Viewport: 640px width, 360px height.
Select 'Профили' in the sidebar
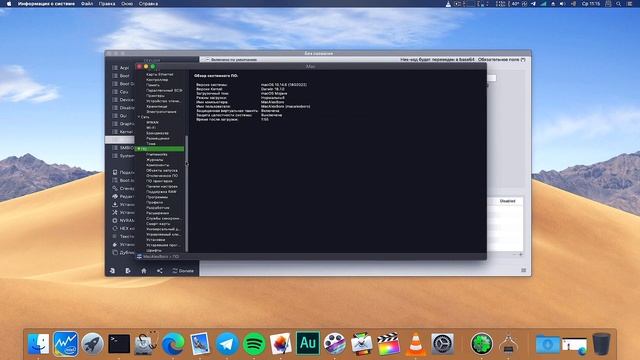click(x=155, y=202)
